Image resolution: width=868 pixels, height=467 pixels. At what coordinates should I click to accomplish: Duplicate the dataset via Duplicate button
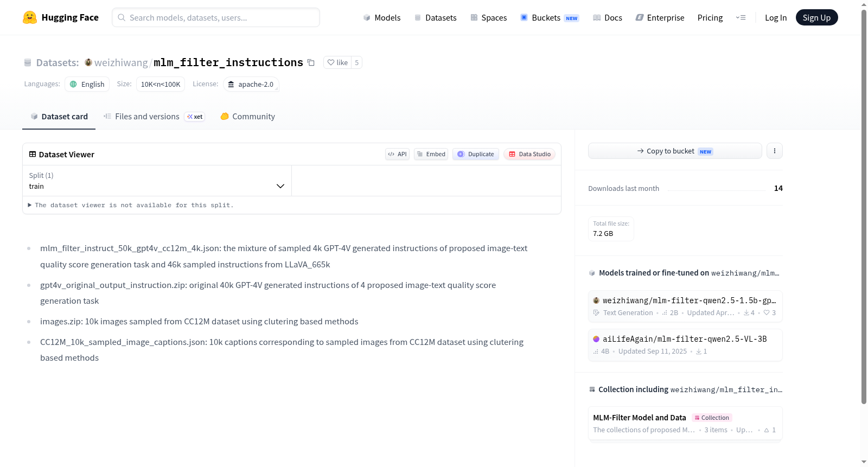click(x=476, y=154)
